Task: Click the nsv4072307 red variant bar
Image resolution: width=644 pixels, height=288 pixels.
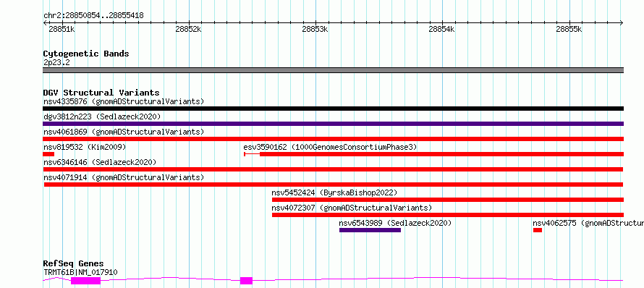Action: click(448, 215)
